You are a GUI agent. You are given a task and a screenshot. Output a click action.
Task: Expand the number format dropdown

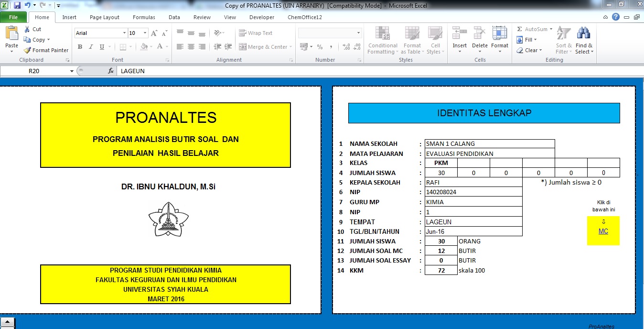(358, 33)
